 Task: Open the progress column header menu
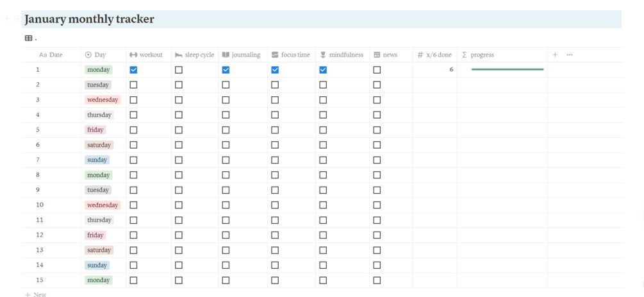(x=502, y=55)
